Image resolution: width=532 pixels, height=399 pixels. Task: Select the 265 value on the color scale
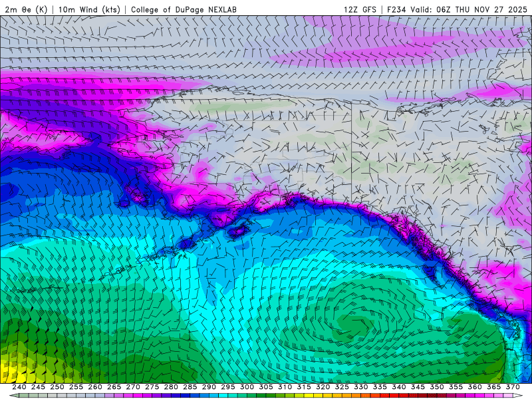point(114,387)
